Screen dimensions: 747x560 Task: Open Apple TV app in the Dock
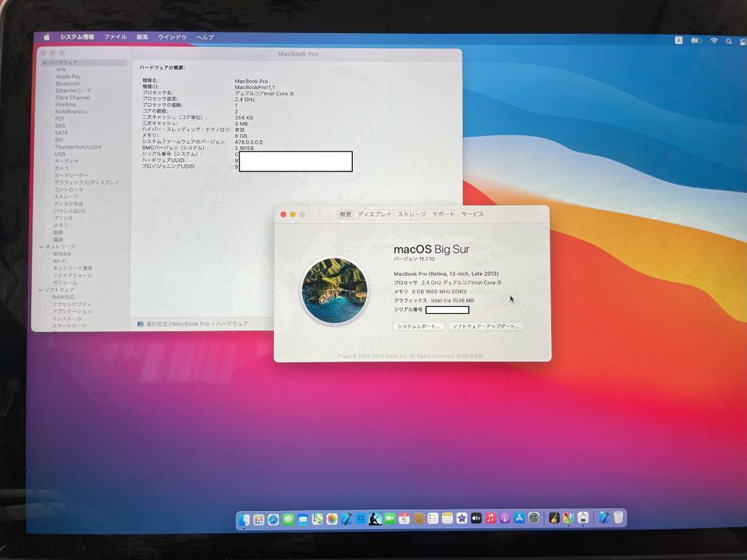pyautogui.click(x=477, y=518)
